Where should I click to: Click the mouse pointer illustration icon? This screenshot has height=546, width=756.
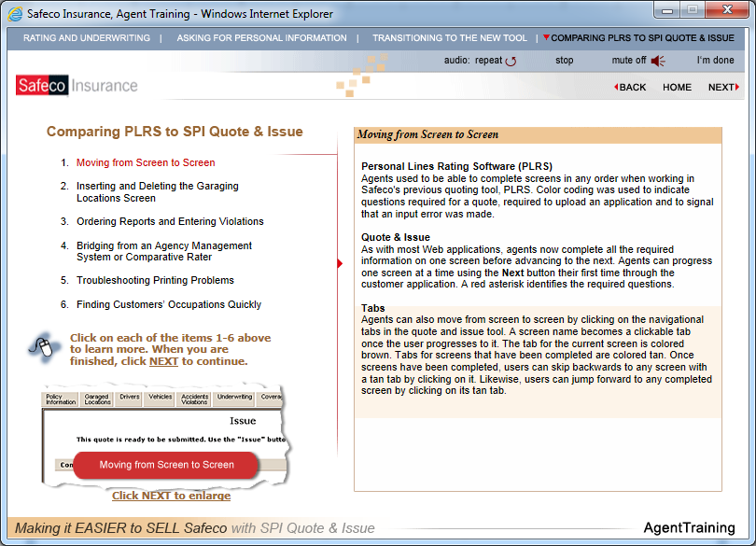(43, 346)
